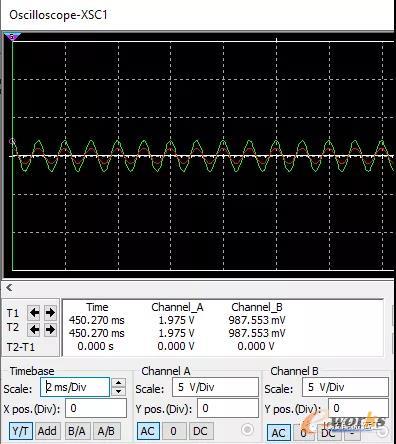Click the scroll-left chevron below the display
Image resolution: width=396 pixels, height=444 pixels.
[9, 287]
